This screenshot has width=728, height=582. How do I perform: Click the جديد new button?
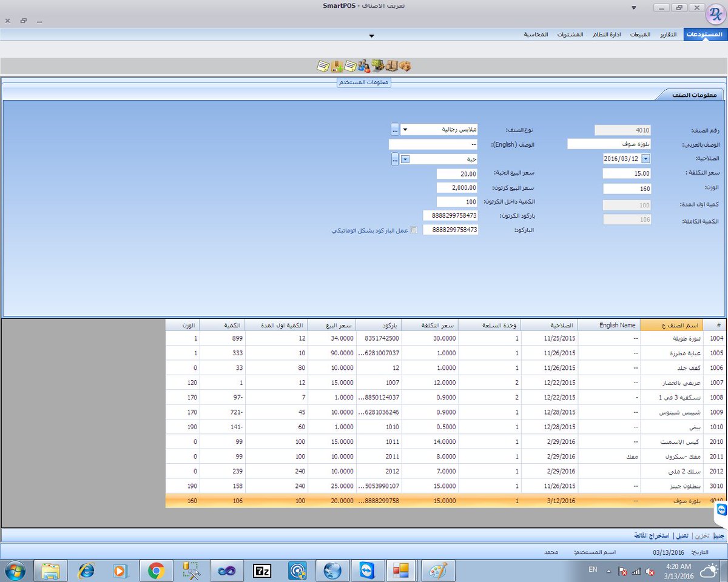pyautogui.click(x=718, y=536)
